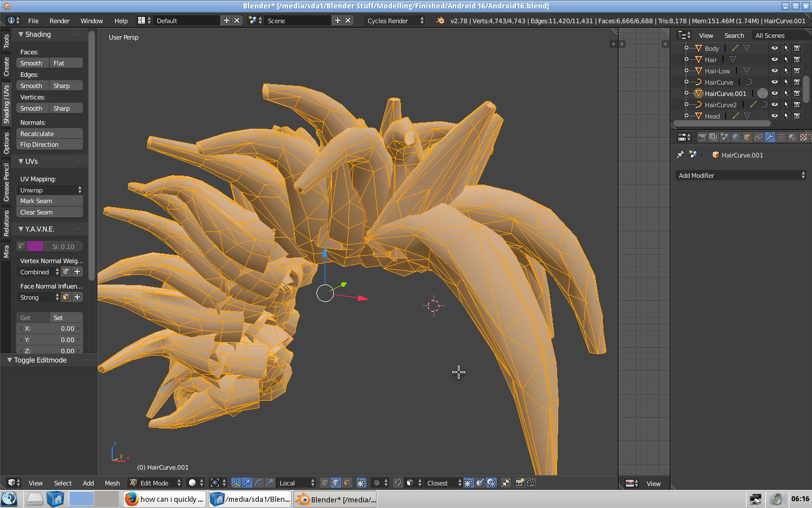Open the Material properties tab sphere icon

tap(792, 137)
